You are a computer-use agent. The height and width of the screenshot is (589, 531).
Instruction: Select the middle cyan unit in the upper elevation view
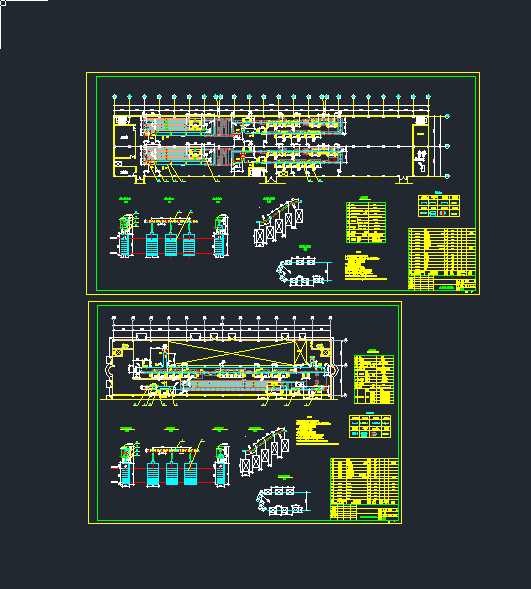click(171, 245)
